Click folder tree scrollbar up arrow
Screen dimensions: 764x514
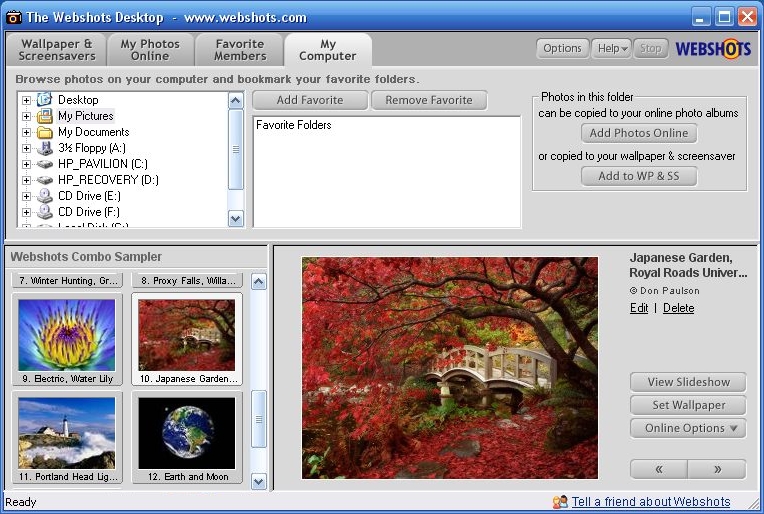pos(236,101)
